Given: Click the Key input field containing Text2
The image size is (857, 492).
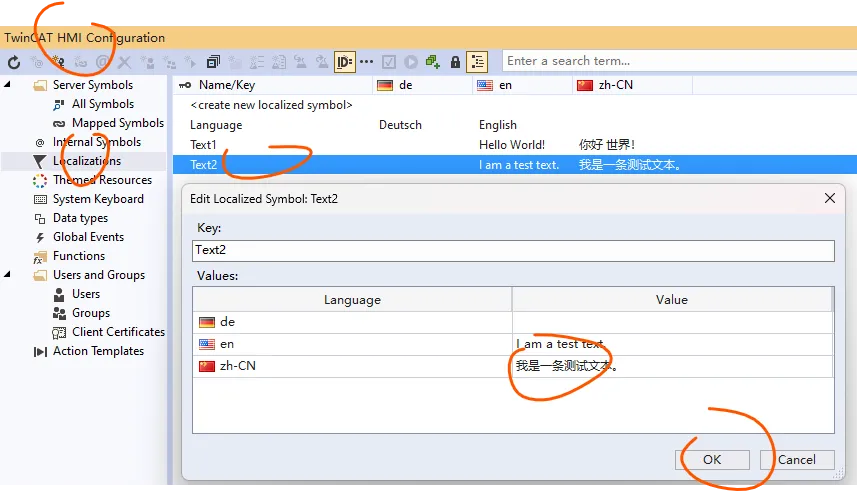Looking at the screenshot, I should pos(513,250).
